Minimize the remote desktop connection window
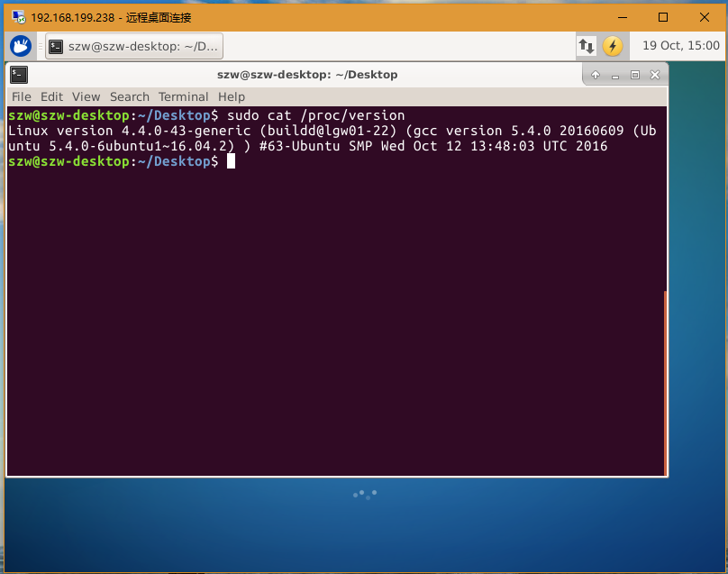 623,18
